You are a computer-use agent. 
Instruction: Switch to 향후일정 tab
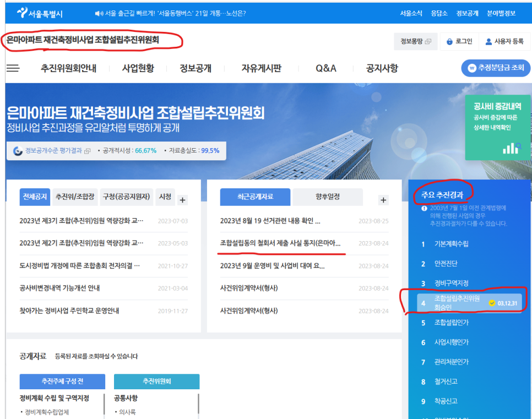pos(328,197)
